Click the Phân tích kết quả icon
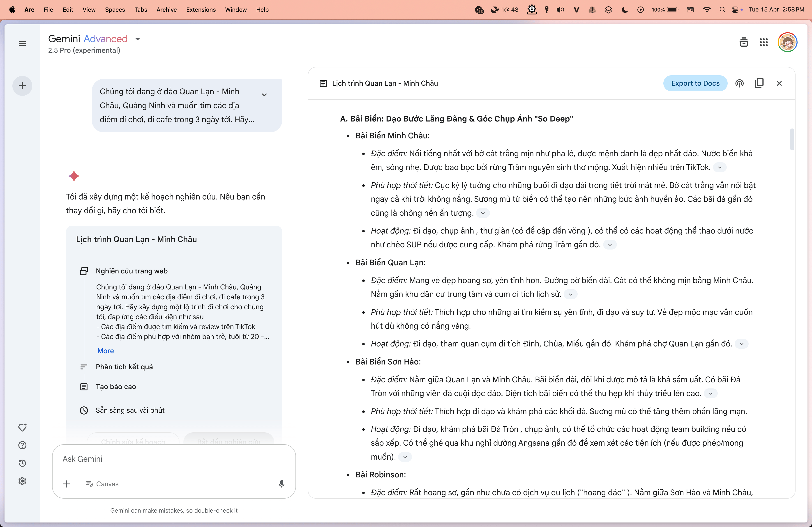The width and height of the screenshot is (812, 527). pyautogui.click(x=84, y=367)
